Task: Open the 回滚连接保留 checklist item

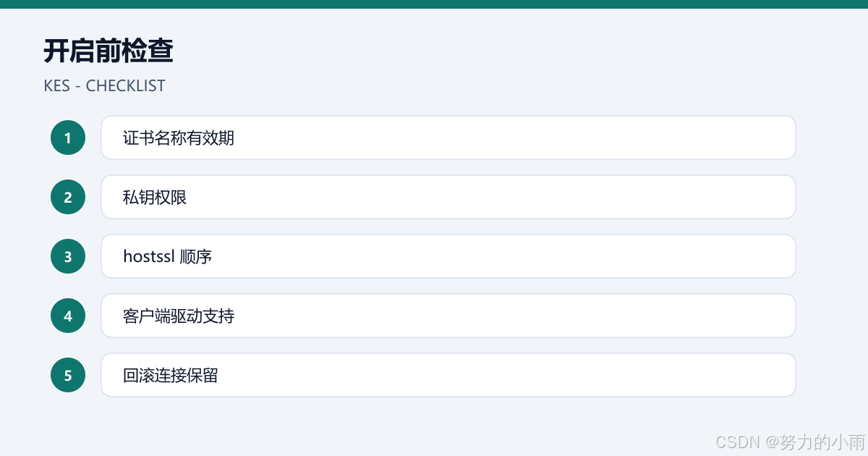Action: point(448,375)
